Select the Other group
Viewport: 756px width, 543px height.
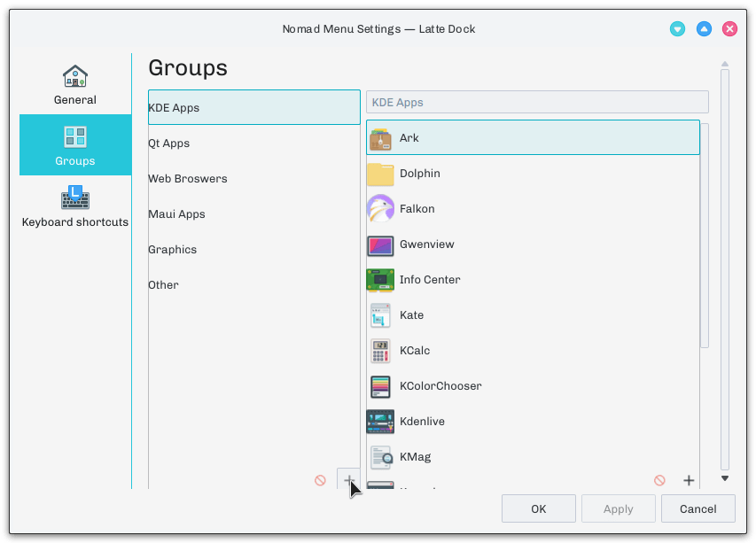pos(254,284)
